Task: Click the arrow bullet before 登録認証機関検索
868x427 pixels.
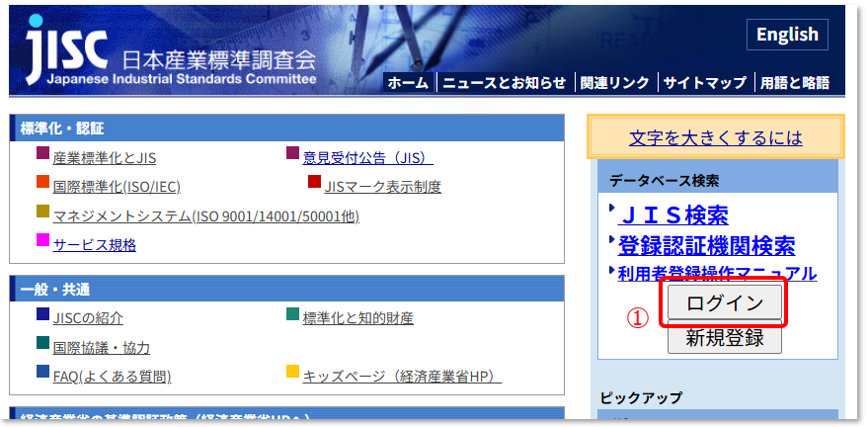Action: [611, 240]
